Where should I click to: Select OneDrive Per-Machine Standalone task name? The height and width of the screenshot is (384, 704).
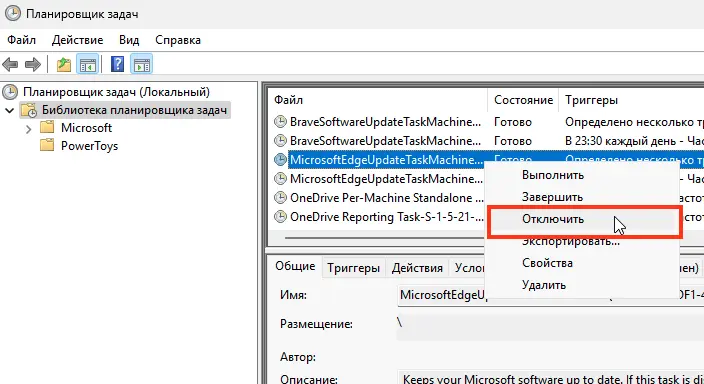pyautogui.click(x=387, y=198)
